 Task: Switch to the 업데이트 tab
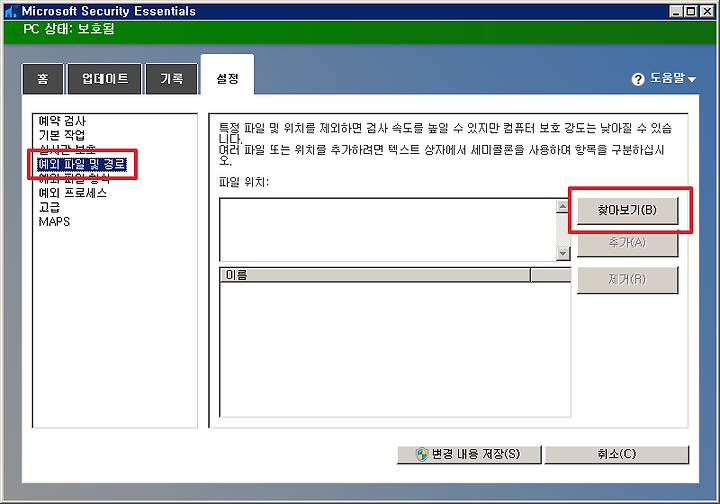(x=105, y=79)
